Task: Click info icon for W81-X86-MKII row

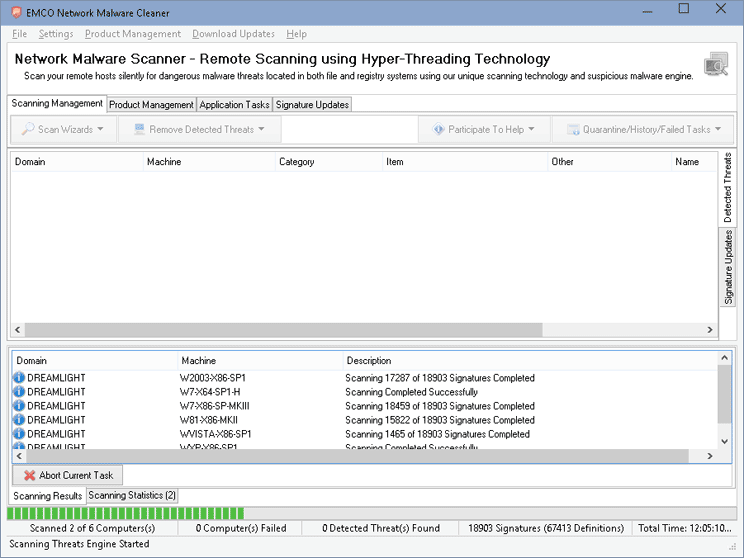Action: (19, 419)
